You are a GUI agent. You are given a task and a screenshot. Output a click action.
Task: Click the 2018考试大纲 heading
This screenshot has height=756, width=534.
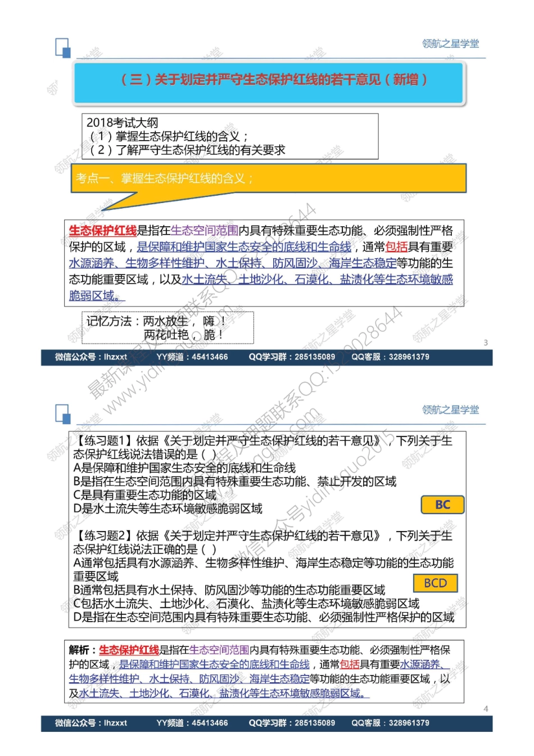(123, 123)
